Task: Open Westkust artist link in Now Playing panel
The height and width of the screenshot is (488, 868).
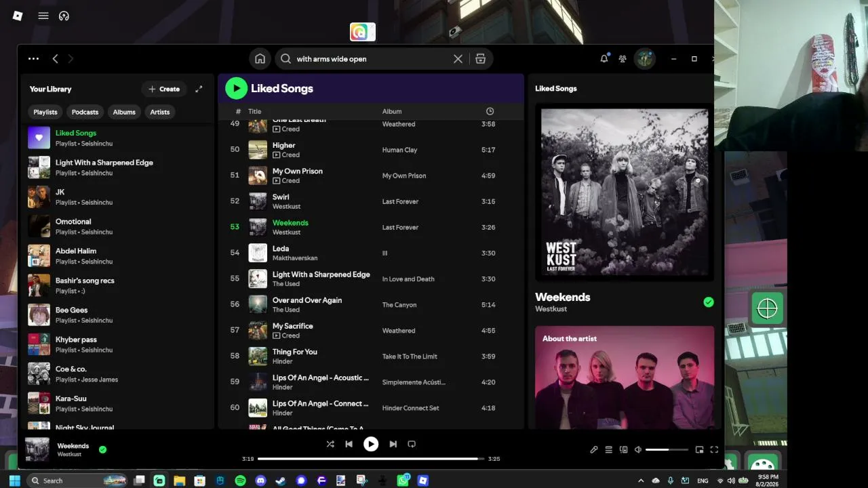Action: tap(551, 309)
